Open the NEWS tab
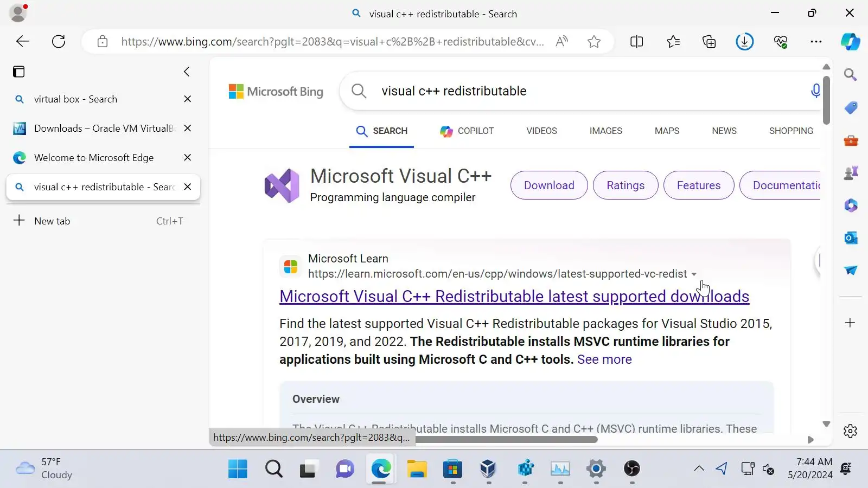Image resolution: width=868 pixels, height=488 pixels. point(724,131)
